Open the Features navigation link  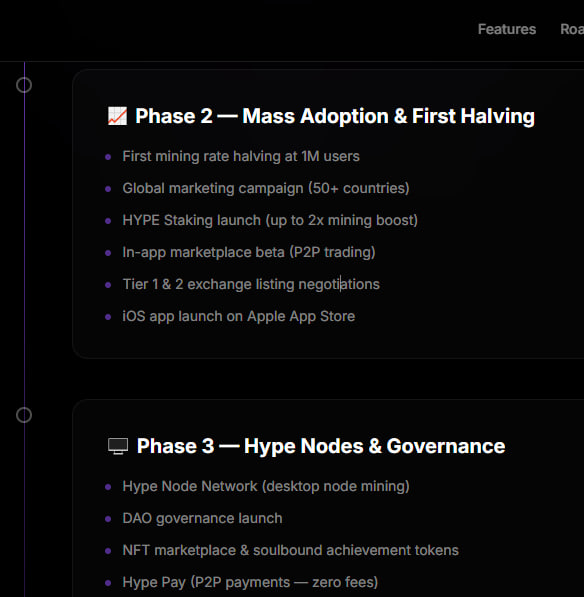click(x=507, y=29)
